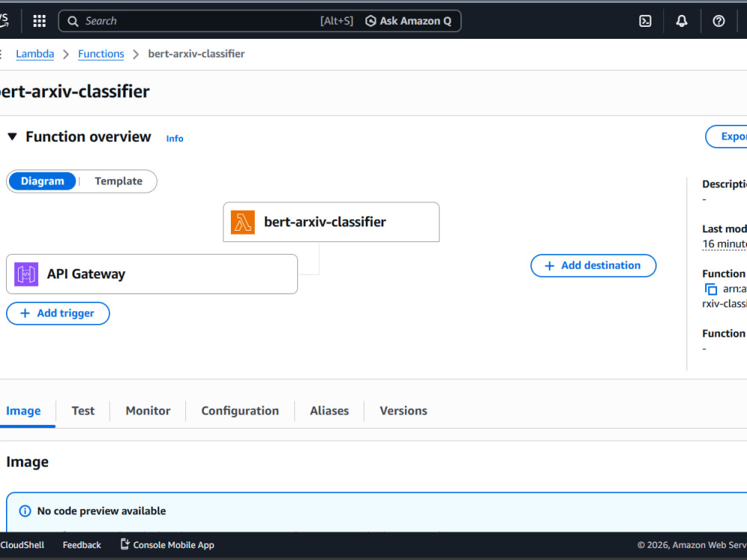Click the Description label
This screenshot has width=747, height=560.
(x=725, y=184)
